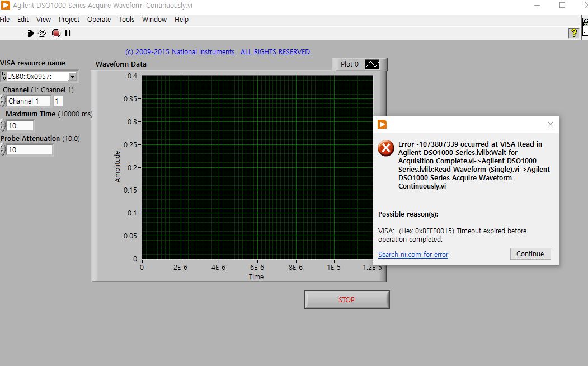
Task: Click the Channel increment stepper arrows
Action: 3,101
